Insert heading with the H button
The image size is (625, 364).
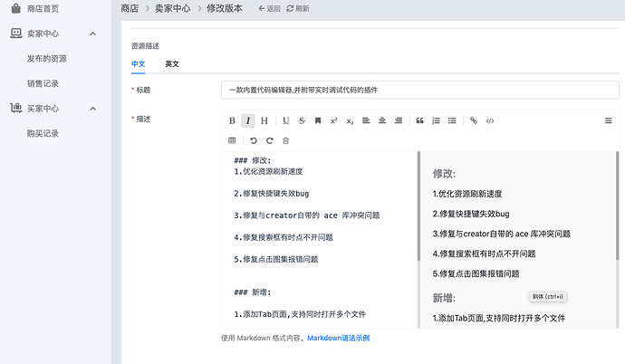[x=264, y=120]
